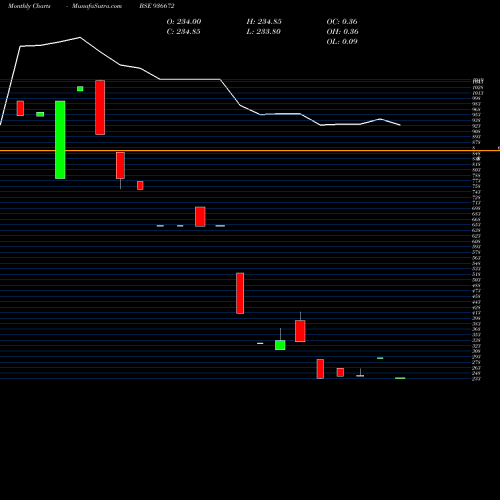Viewport: 500px width, 500px height.
Task: Click the '1013' price axis label
Action: (478, 93)
